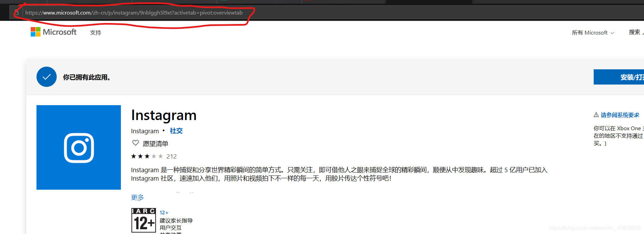The width and height of the screenshot is (644, 234).
Task: Click the 212 ratings count
Action: click(172, 157)
